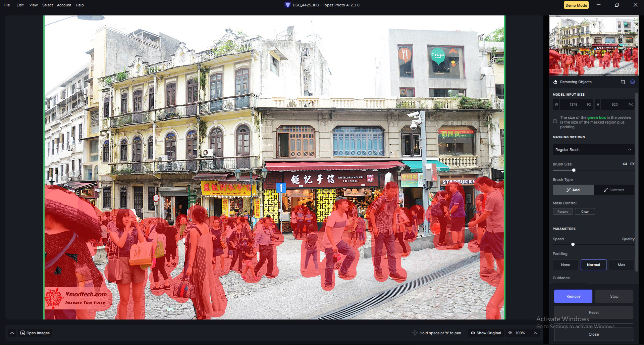Click the Close button in the side panel
Viewport: 644px width, 345px height.
[x=594, y=334]
